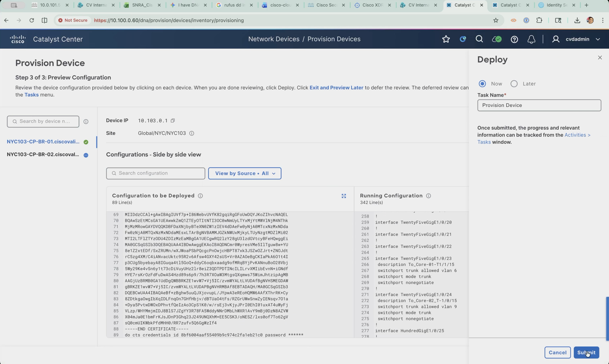Click the description To_Core-01-T1/1/15 line
This screenshot has width=609, height=364.
point(416,265)
